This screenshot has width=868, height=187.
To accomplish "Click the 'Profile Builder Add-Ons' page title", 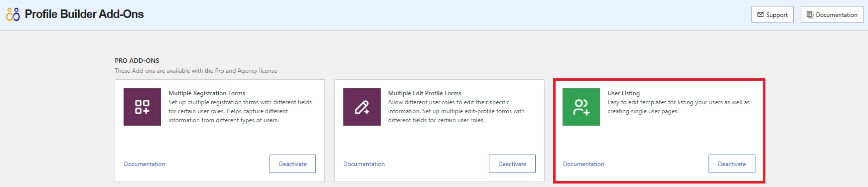I will click(84, 14).
